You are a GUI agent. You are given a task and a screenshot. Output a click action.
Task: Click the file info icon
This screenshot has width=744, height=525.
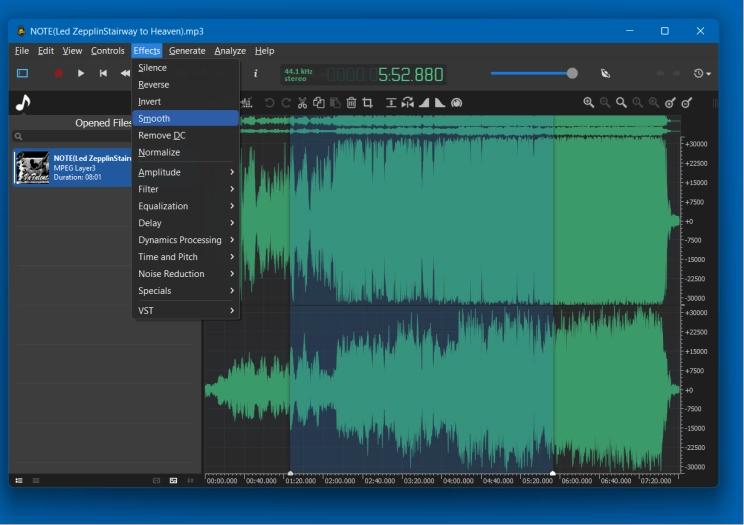(x=255, y=73)
